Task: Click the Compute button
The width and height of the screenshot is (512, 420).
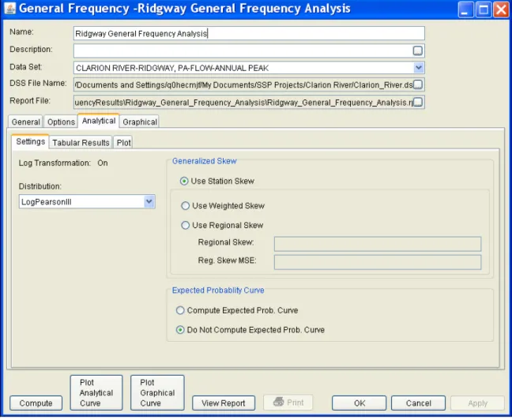Action: click(x=36, y=403)
